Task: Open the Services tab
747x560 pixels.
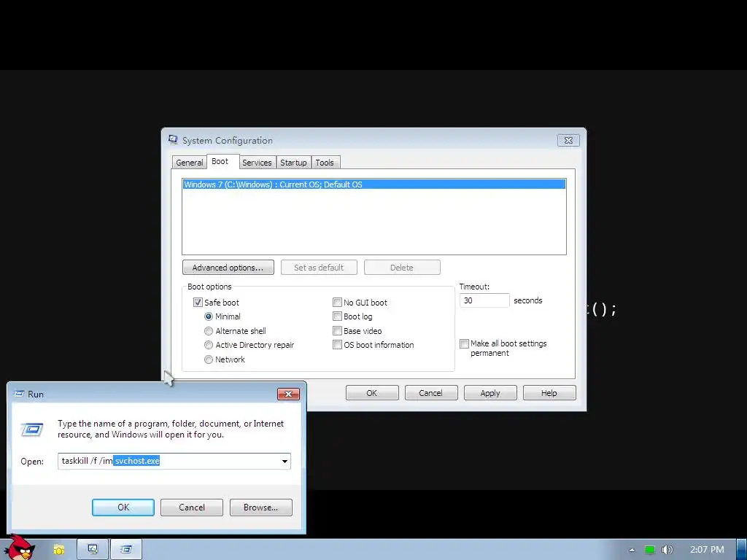Action: click(257, 163)
